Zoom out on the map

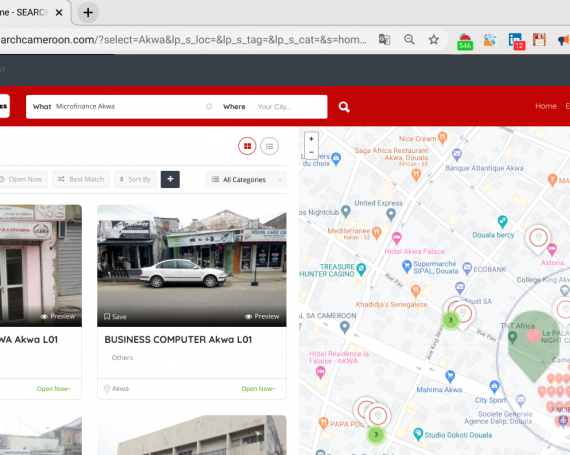pos(311,152)
